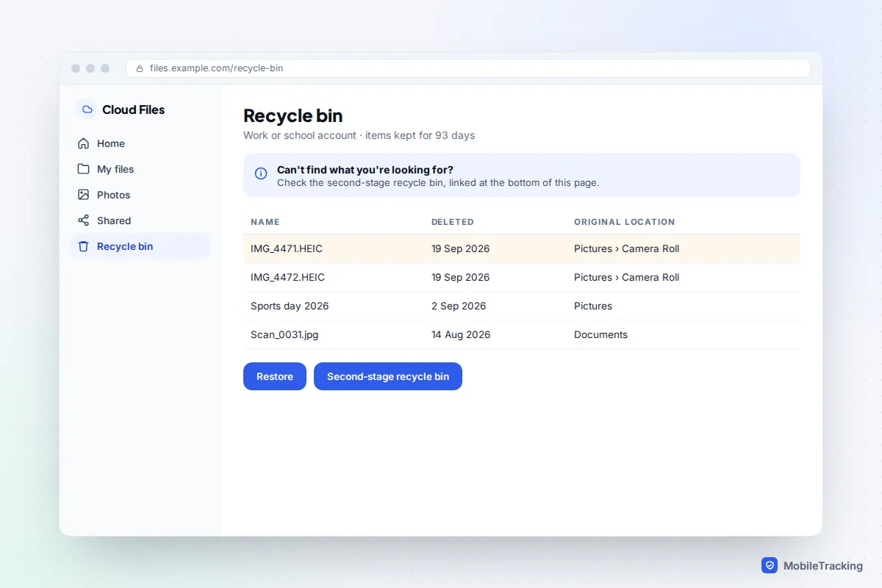Image resolution: width=882 pixels, height=588 pixels.
Task: Click the Recycle bin trash icon
Action: point(83,246)
